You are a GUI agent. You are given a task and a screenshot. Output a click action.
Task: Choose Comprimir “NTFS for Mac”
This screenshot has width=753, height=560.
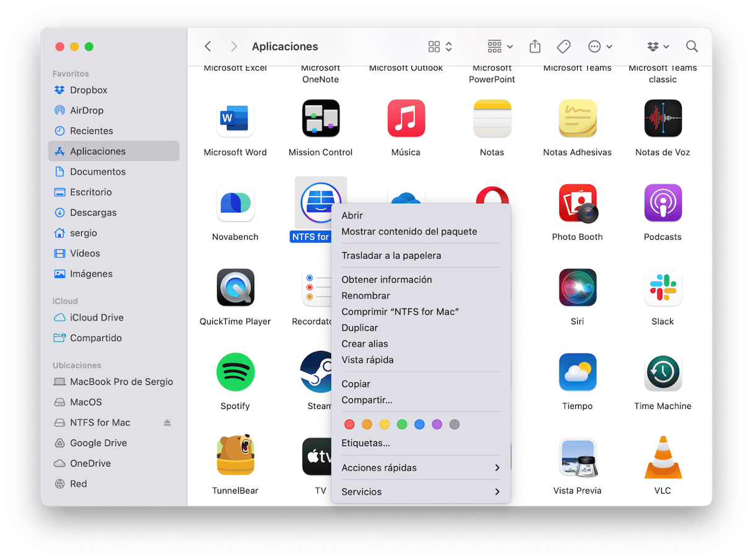tap(421, 312)
